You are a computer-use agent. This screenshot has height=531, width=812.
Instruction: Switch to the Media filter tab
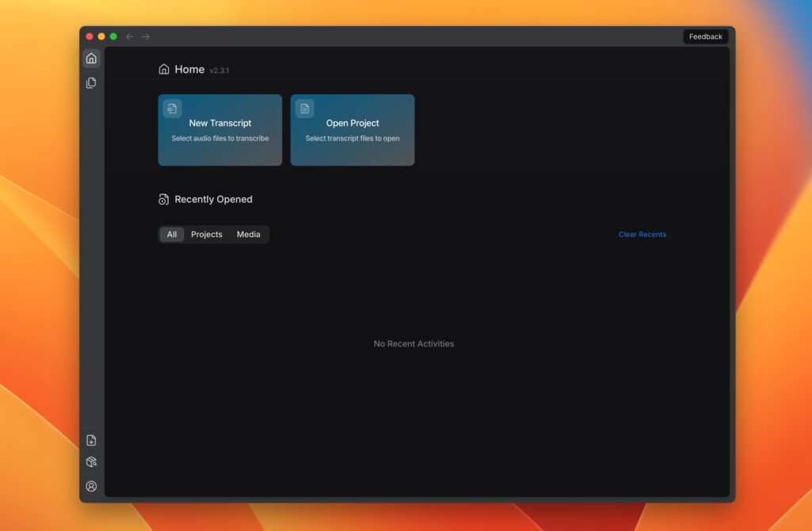pos(248,234)
